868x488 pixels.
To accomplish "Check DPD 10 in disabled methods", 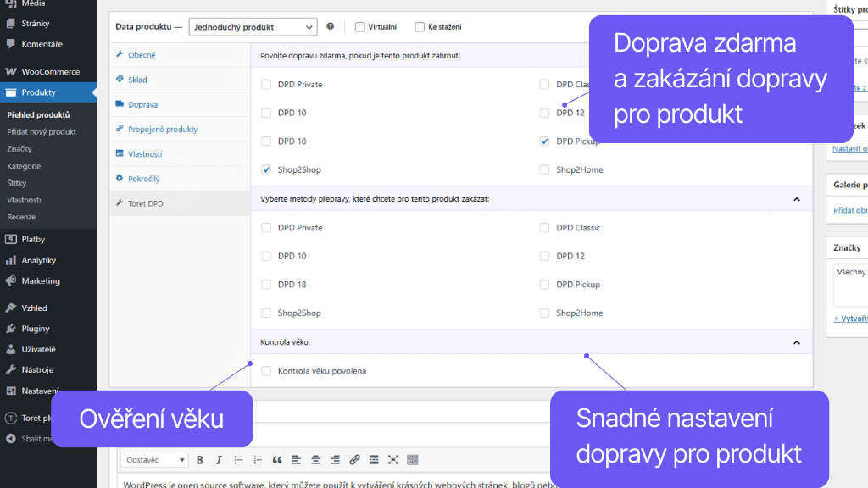I will (266, 256).
